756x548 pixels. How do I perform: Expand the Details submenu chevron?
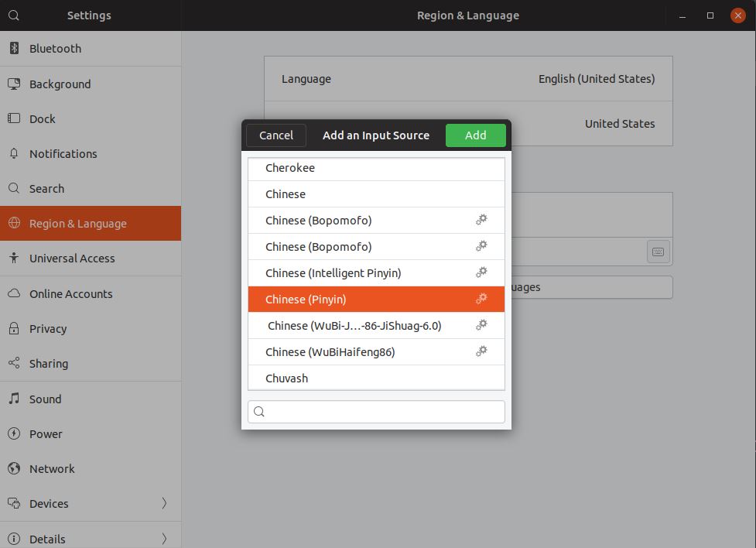pos(164,539)
